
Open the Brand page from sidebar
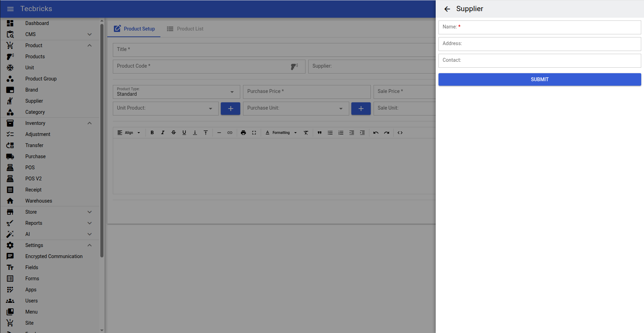(50, 90)
